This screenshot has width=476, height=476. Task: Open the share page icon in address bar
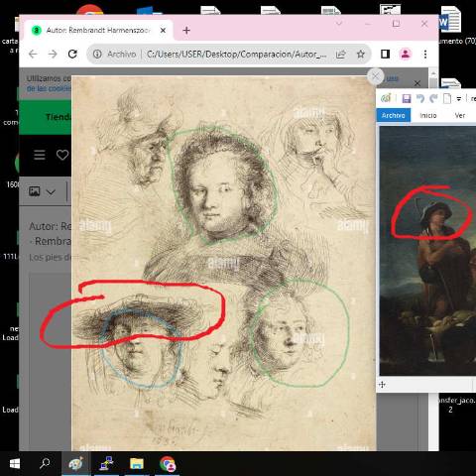pos(341,54)
